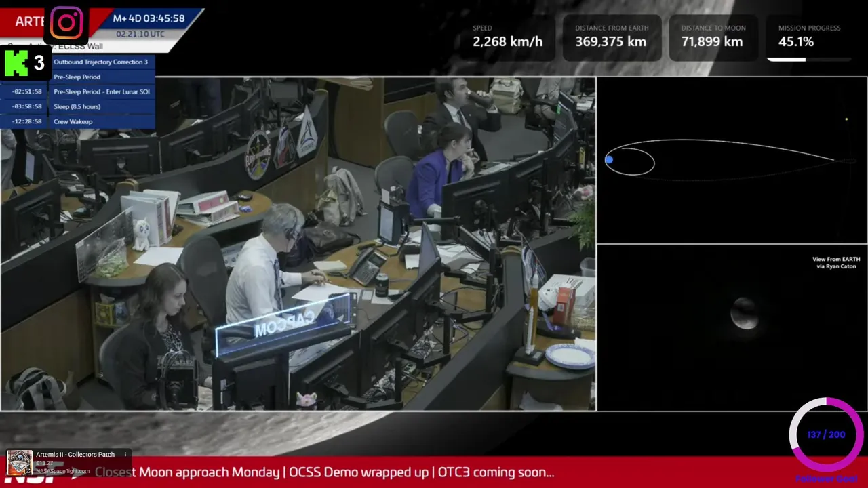Click the Instagram logo overlay
868x488 pixels.
coord(66,24)
